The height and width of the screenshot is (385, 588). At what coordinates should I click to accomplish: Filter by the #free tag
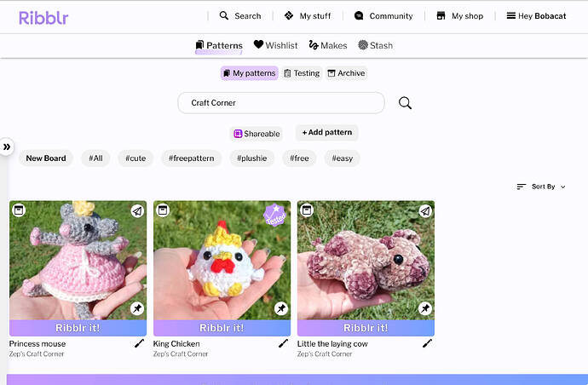pyautogui.click(x=299, y=158)
